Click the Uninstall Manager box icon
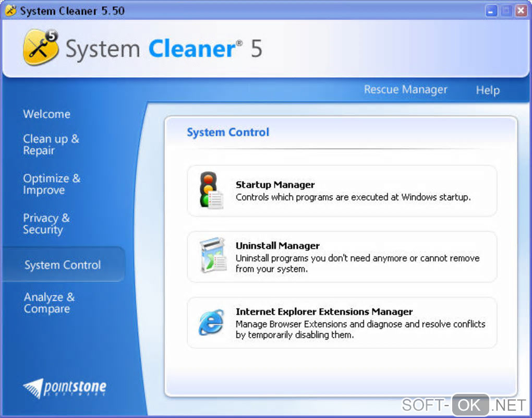Viewport: 532px width, 418px height. click(x=213, y=255)
